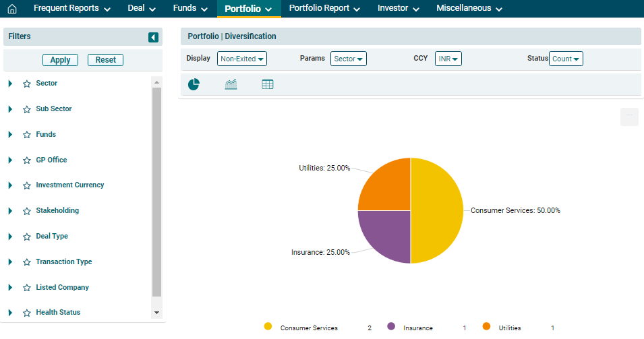This screenshot has width=644, height=339.
Task: Click the Apply filters button
Action: coord(60,60)
